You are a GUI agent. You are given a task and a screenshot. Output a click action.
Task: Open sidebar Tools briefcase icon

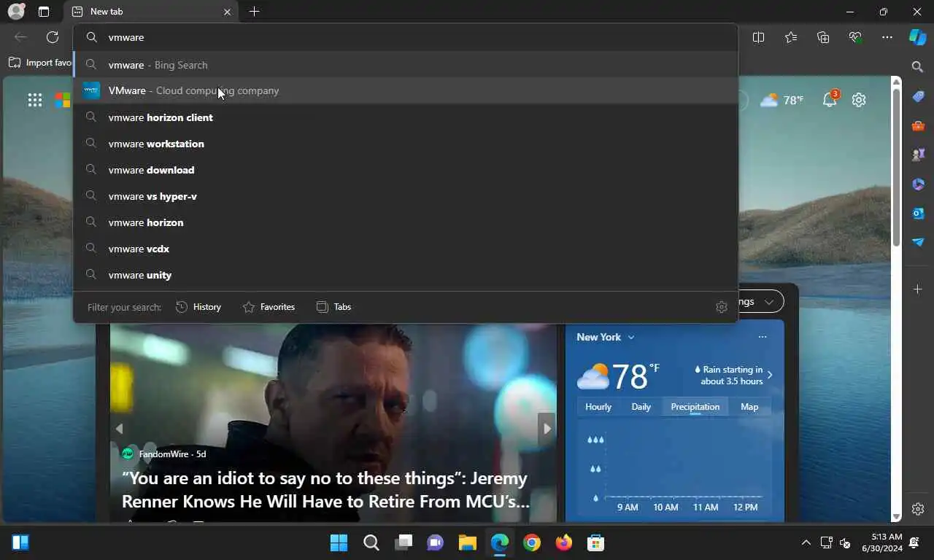[x=918, y=125]
